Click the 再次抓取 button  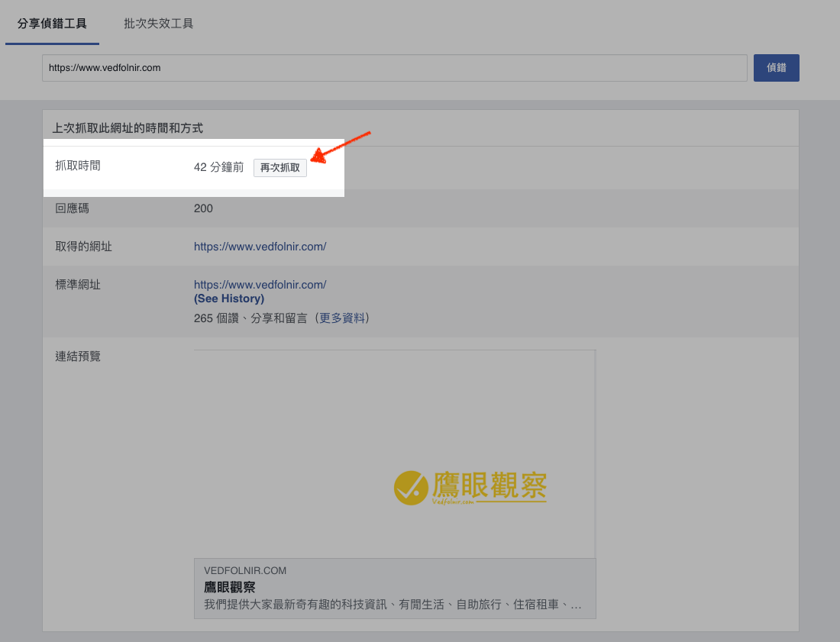280,168
